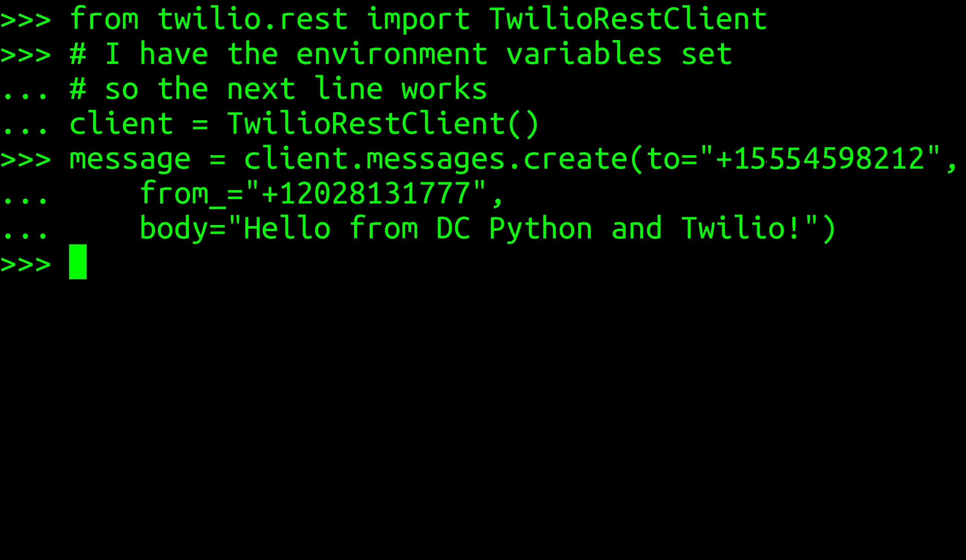Click the 'body=' keyword argument
This screenshot has width=966, height=560.
coord(182,229)
